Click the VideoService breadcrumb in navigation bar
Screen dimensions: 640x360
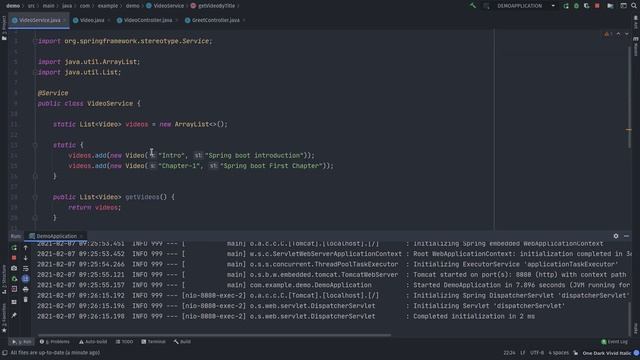[165, 6]
